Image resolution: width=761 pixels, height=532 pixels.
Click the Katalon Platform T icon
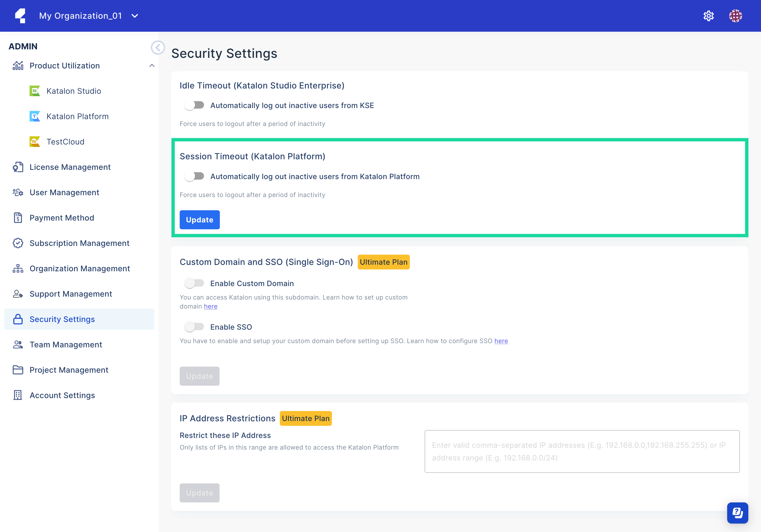click(35, 116)
